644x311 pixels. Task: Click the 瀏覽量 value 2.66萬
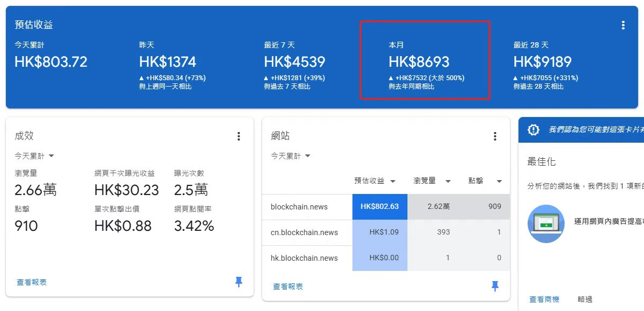[x=35, y=190]
